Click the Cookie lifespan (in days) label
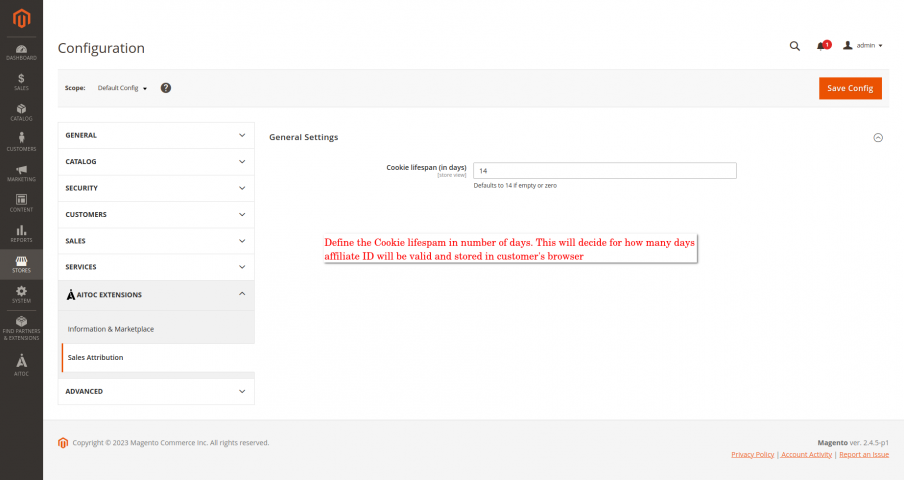Screen dimensions: 904x480 426,168
